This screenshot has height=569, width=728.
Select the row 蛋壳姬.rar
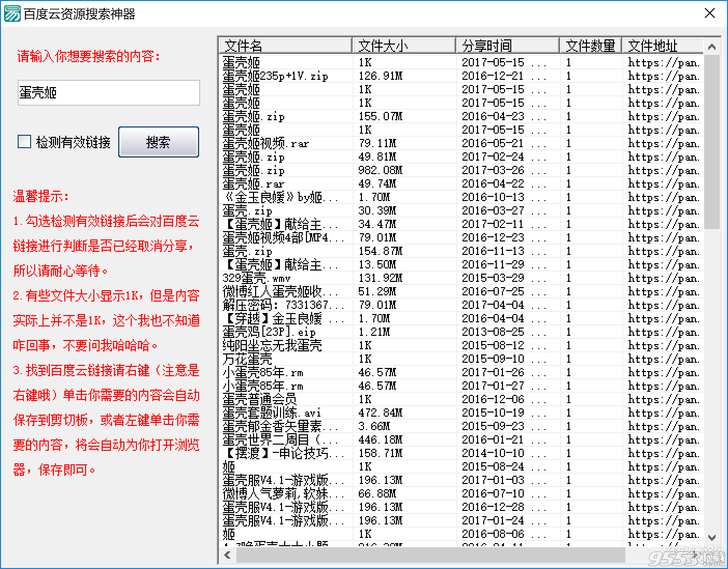pos(461,184)
